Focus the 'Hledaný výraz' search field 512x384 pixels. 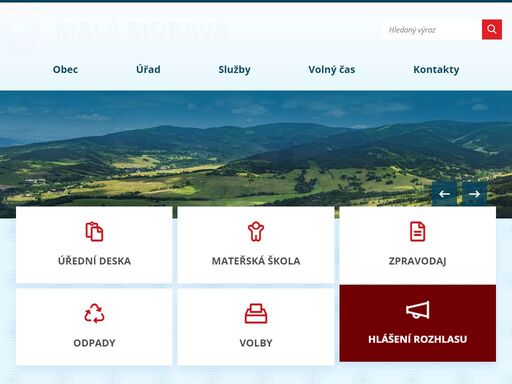tap(432, 30)
